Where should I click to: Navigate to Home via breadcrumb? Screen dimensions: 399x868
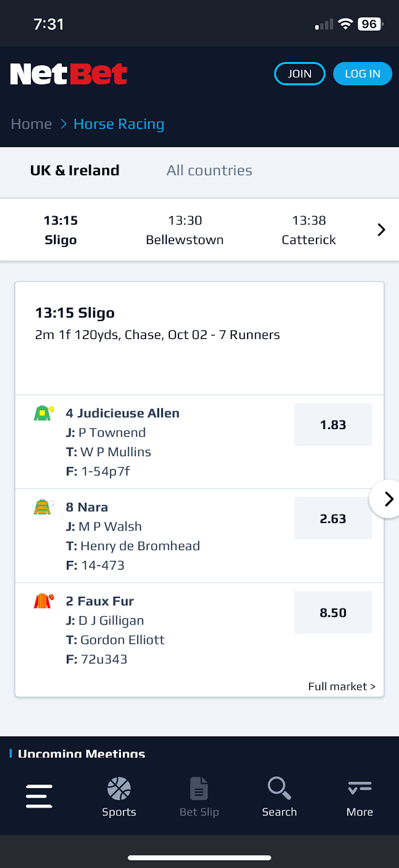(31, 124)
